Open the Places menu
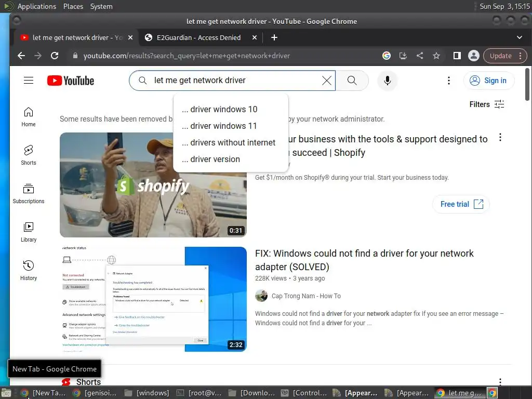This screenshot has height=399, width=532. pyautogui.click(x=73, y=6)
